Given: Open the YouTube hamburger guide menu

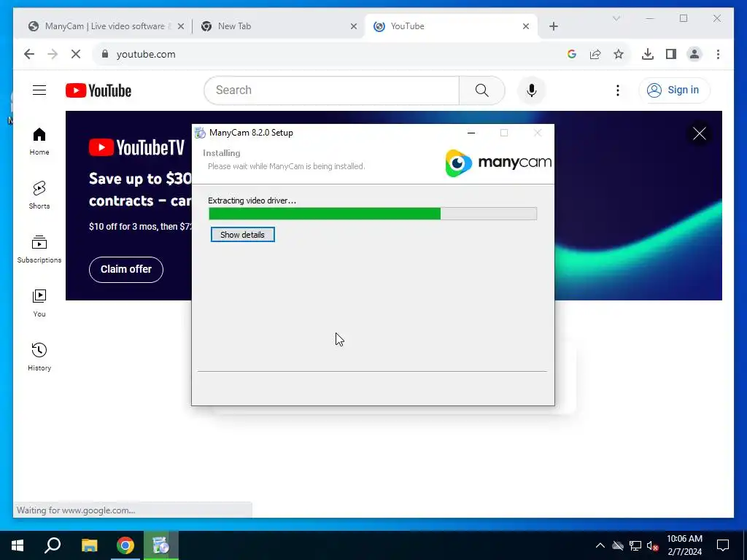Looking at the screenshot, I should (x=39, y=90).
